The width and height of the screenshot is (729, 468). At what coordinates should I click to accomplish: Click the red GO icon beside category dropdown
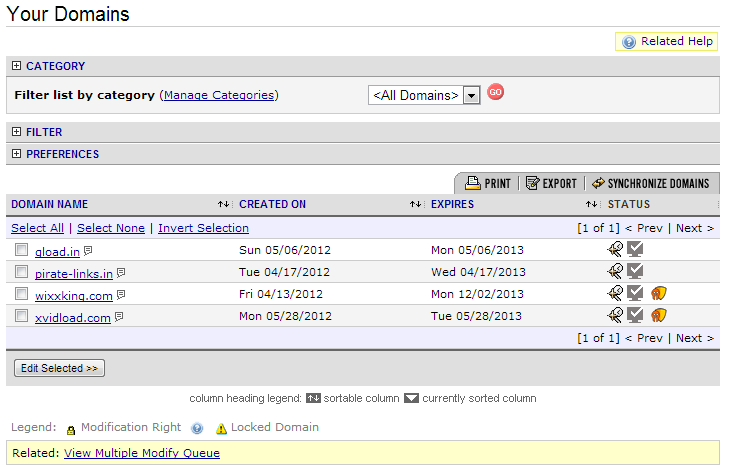coord(495,93)
